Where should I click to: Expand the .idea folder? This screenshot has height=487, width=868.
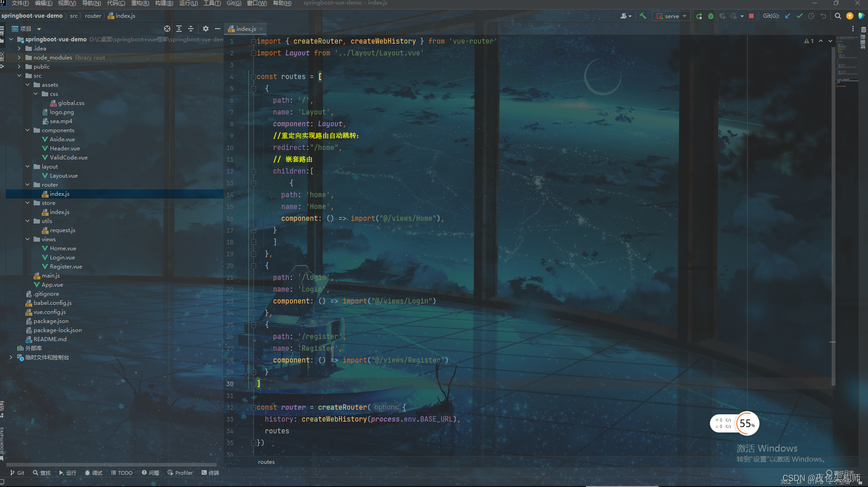pyautogui.click(x=19, y=49)
